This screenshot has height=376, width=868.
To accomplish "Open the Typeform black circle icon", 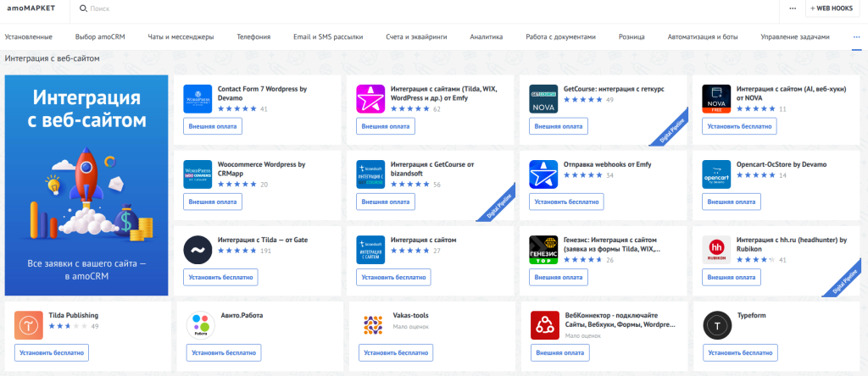I will pyautogui.click(x=717, y=325).
